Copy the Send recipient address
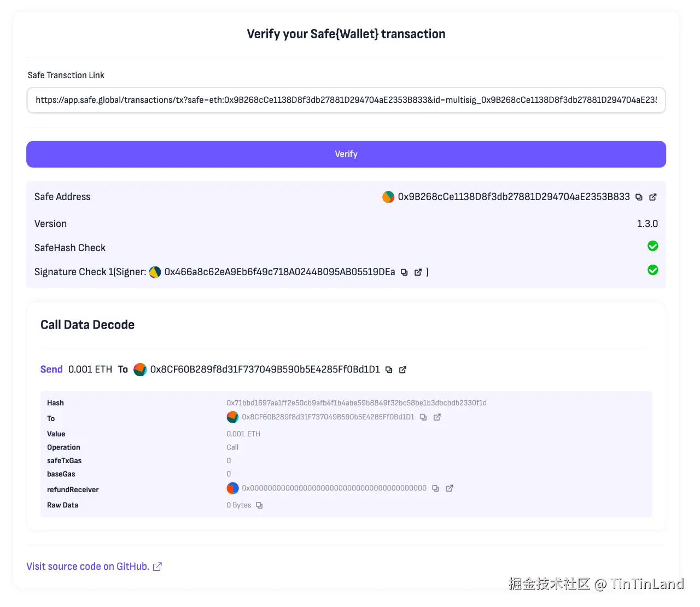Screen dimensions: 700x607 tap(389, 370)
